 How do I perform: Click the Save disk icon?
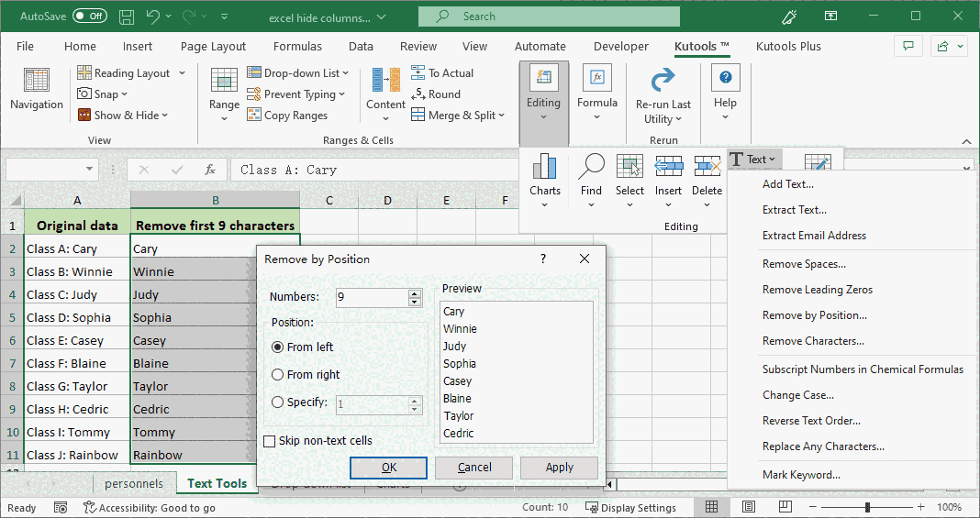click(x=127, y=17)
